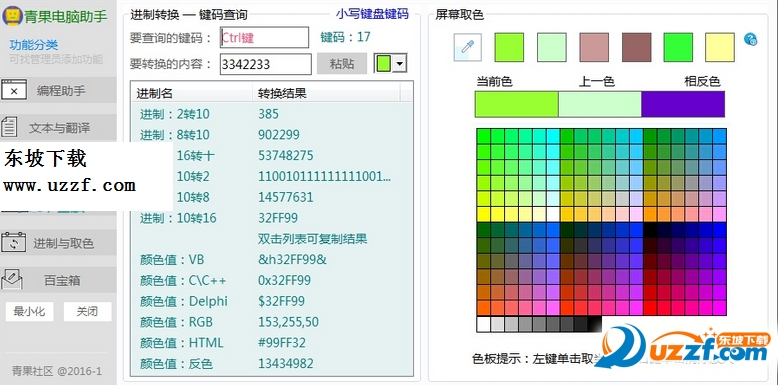
Task: Open 文本与翻译 category
Action: [58, 128]
